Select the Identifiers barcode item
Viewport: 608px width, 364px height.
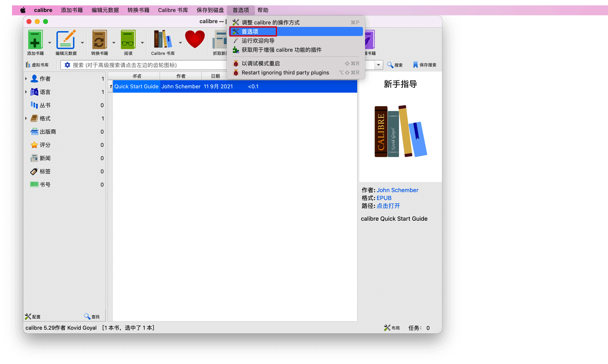(65, 184)
